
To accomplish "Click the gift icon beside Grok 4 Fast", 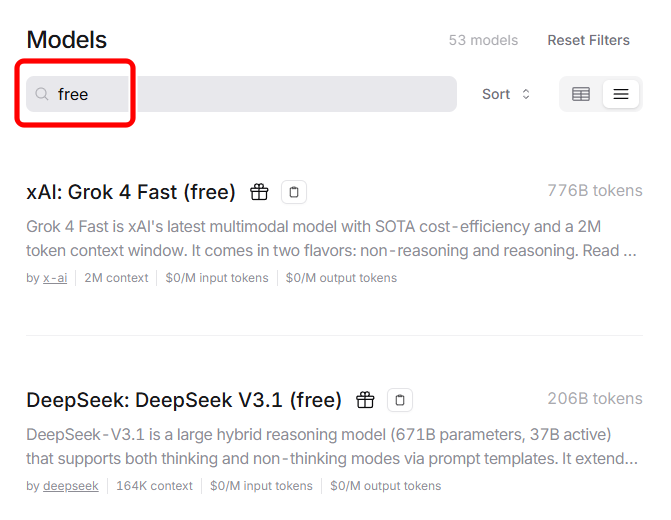I will (x=260, y=192).
